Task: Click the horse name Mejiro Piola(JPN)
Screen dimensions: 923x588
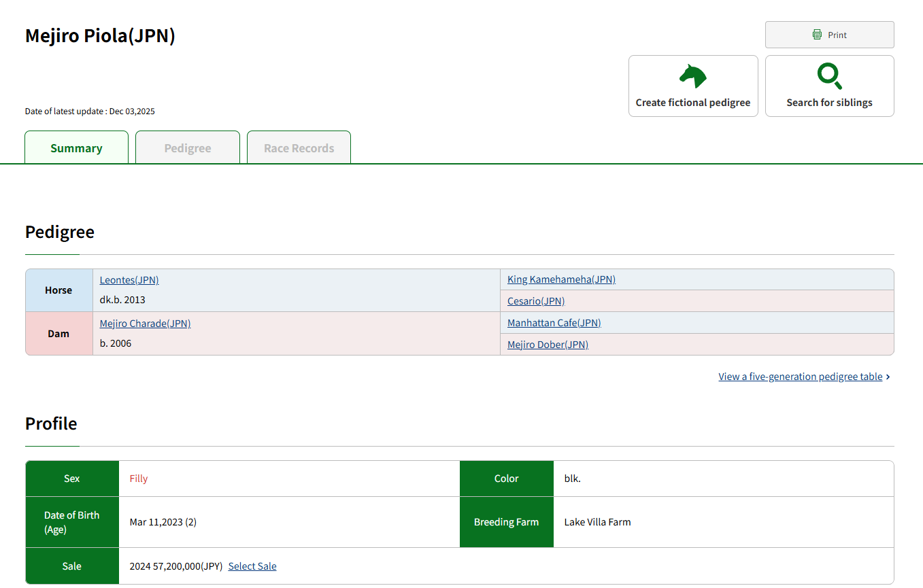Action: pos(100,35)
